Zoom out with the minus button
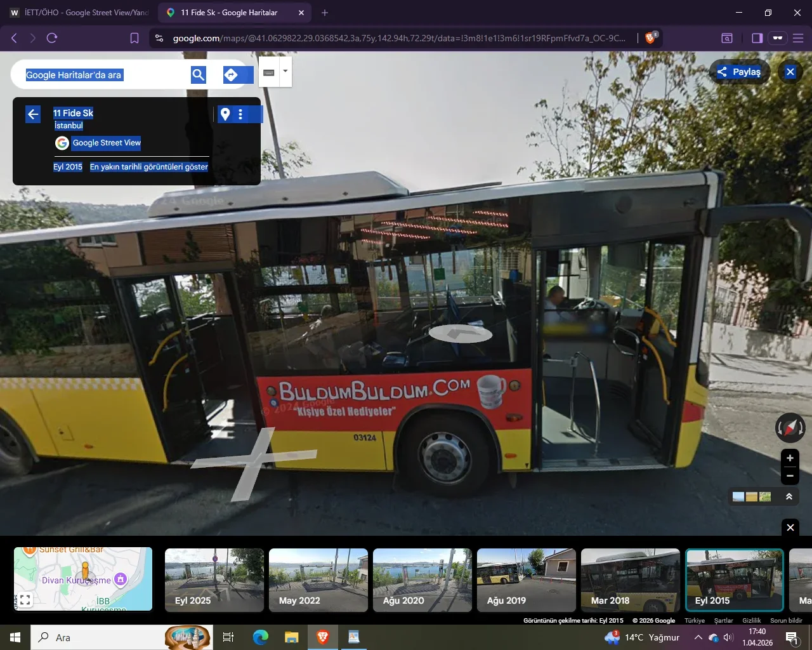812x650 pixels. (790, 475)
